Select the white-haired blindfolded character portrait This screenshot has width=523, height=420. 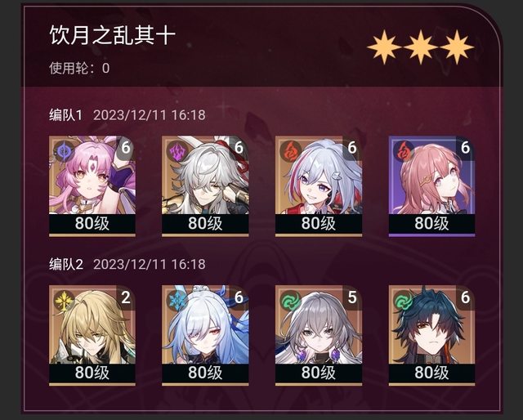point(205,185)
